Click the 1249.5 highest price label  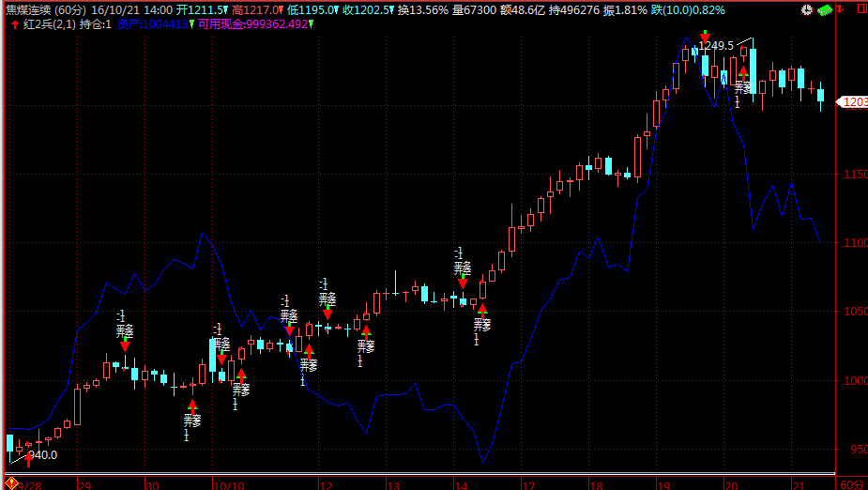(716, 45)
